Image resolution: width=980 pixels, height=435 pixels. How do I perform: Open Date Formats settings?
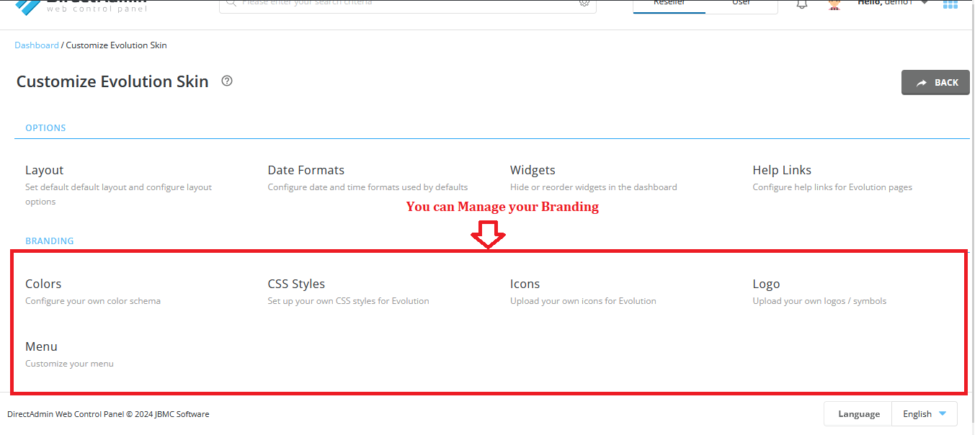pyautogui.click(x=306, y=170)
